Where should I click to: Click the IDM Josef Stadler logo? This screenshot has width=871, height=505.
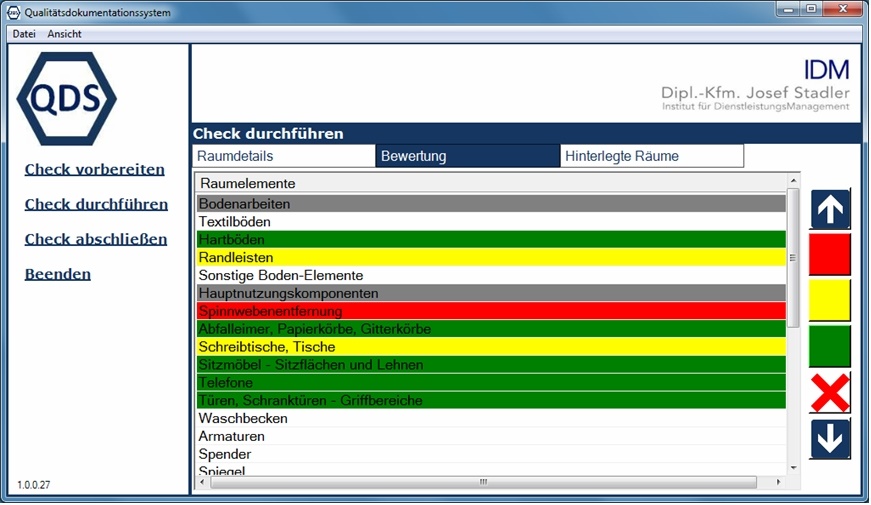coord(755,85)
